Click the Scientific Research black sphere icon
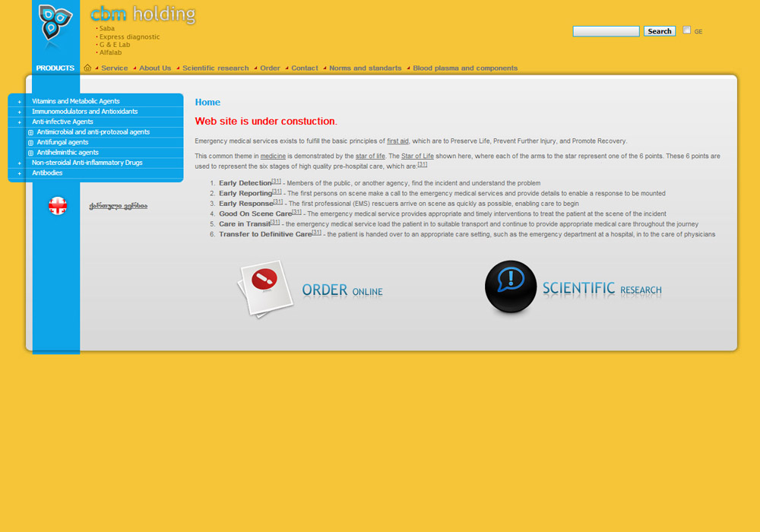Screen dimensions: 760x532 510,287
